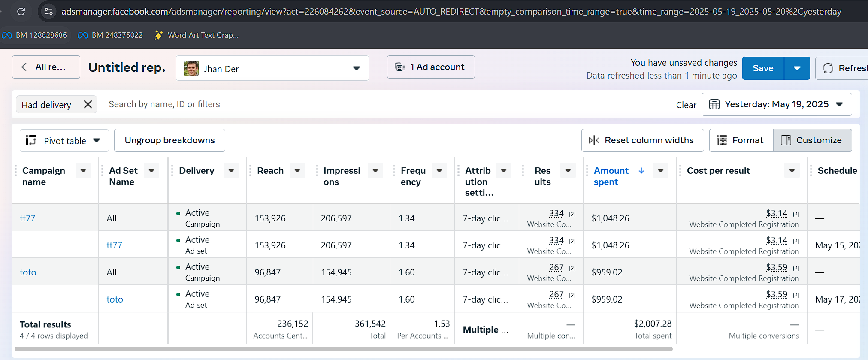Open the Word Art Text bookmark
This screenshot has width=868, height=360.
(x=197, y=35)
